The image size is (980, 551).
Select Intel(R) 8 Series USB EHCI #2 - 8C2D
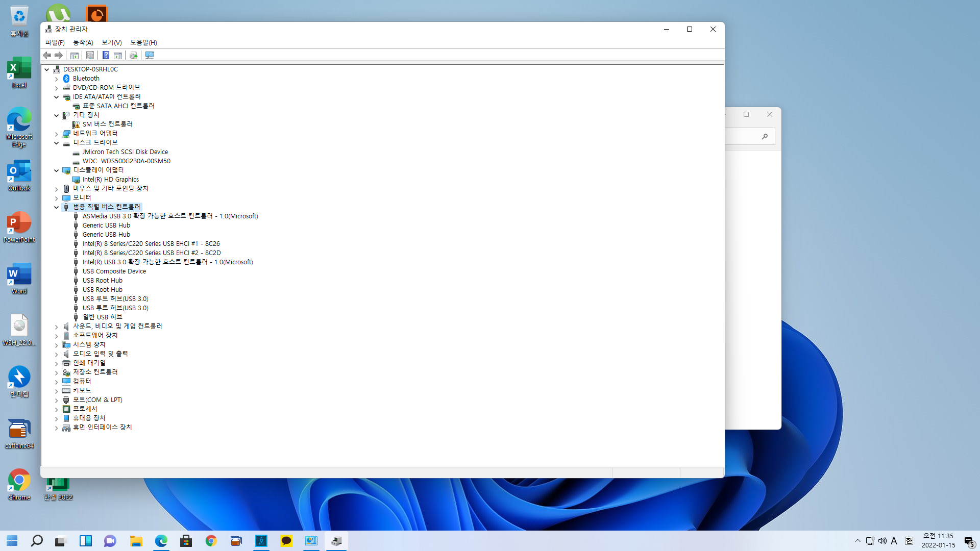coord(152,253)
